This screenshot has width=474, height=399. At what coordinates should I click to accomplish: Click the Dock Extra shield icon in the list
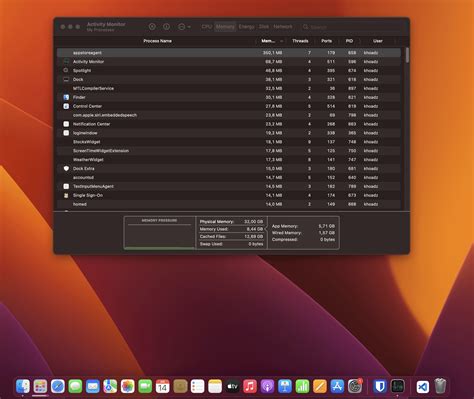click(x=66, y=169)
